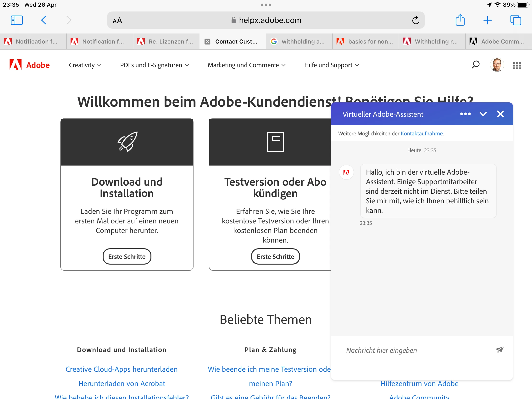The image size is (532, 399).
Task: Open the Adobe apps grid icon
Action: [x=517, y=65]
